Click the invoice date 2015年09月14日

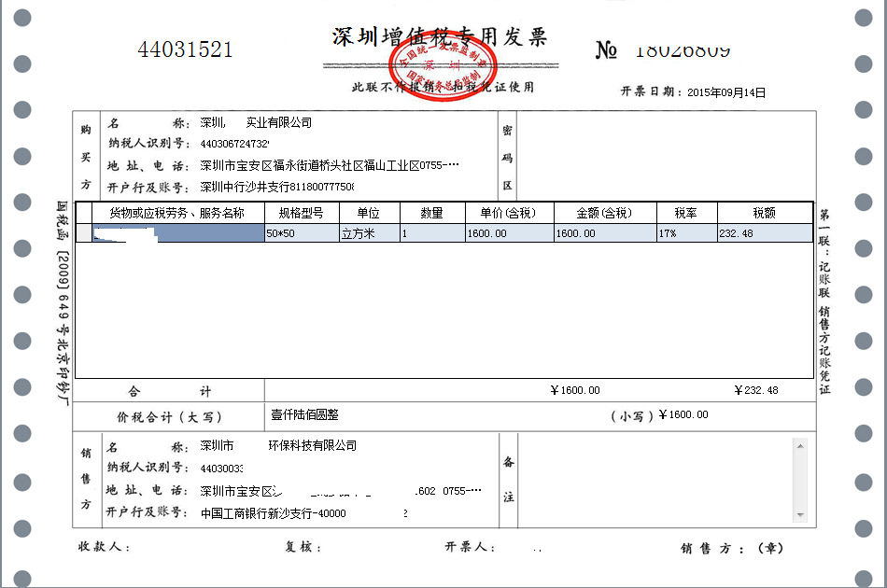[x=726, y=92]
